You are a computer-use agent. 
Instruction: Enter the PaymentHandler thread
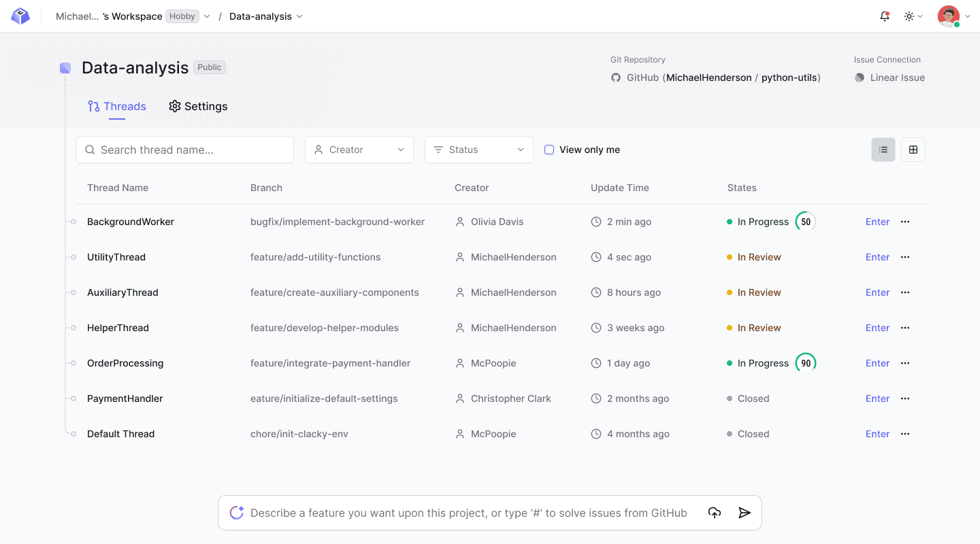(x=877, y=398)
